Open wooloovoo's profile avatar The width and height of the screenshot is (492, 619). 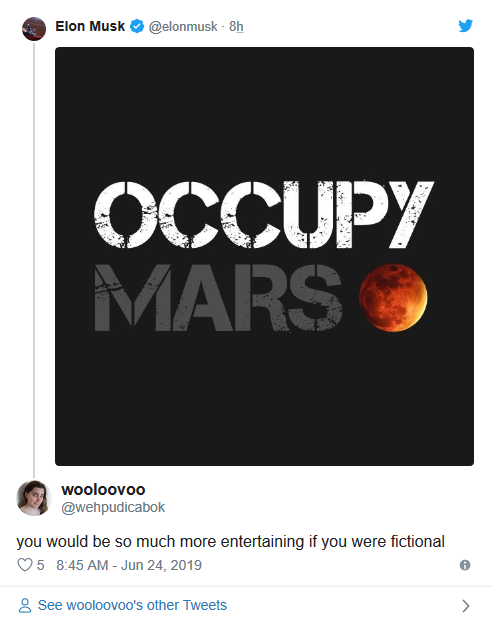[x=34, y=498]
